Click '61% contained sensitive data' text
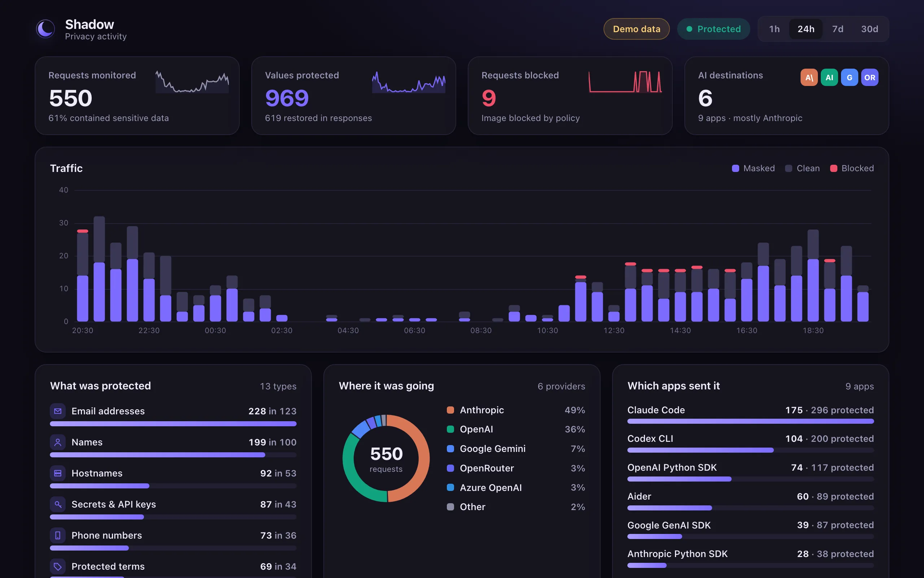 (x=108, y=118)
